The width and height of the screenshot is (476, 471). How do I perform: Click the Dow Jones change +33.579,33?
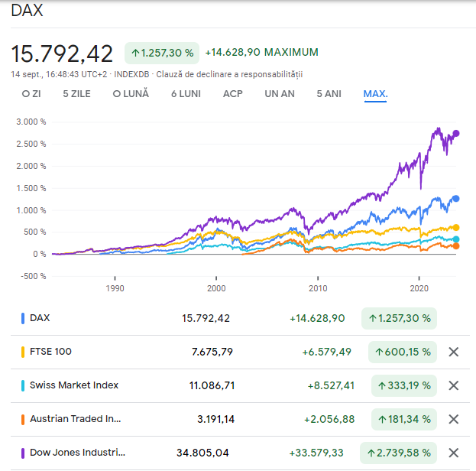point(316,453)
